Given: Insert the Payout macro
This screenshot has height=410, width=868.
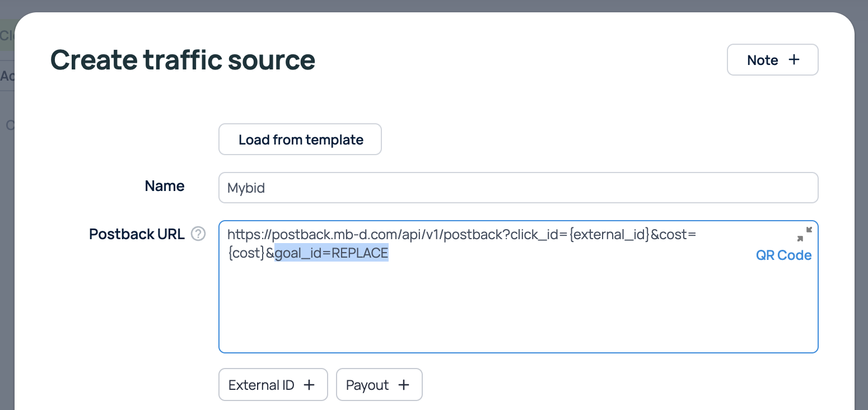Looking at the screenshot, I should coord(379,385).
